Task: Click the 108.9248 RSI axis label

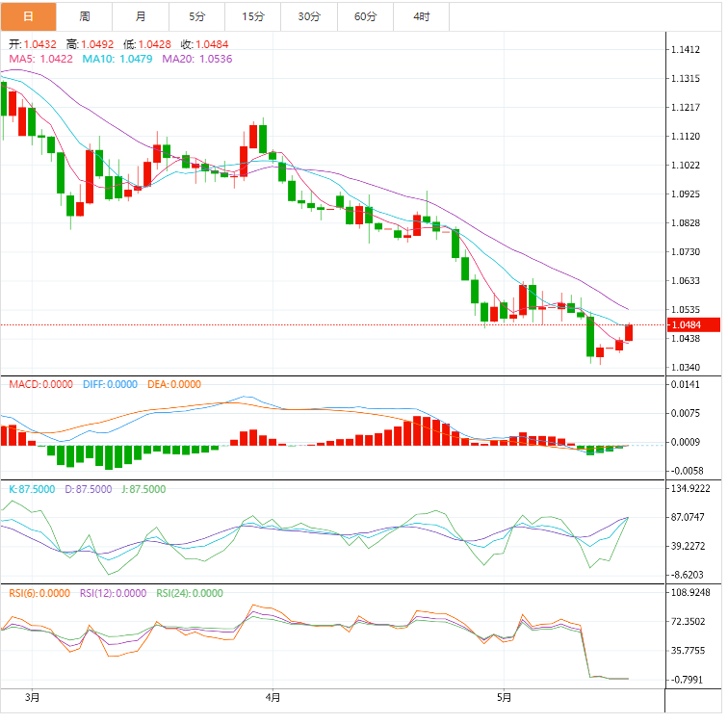Action: [x=690, y=593]
